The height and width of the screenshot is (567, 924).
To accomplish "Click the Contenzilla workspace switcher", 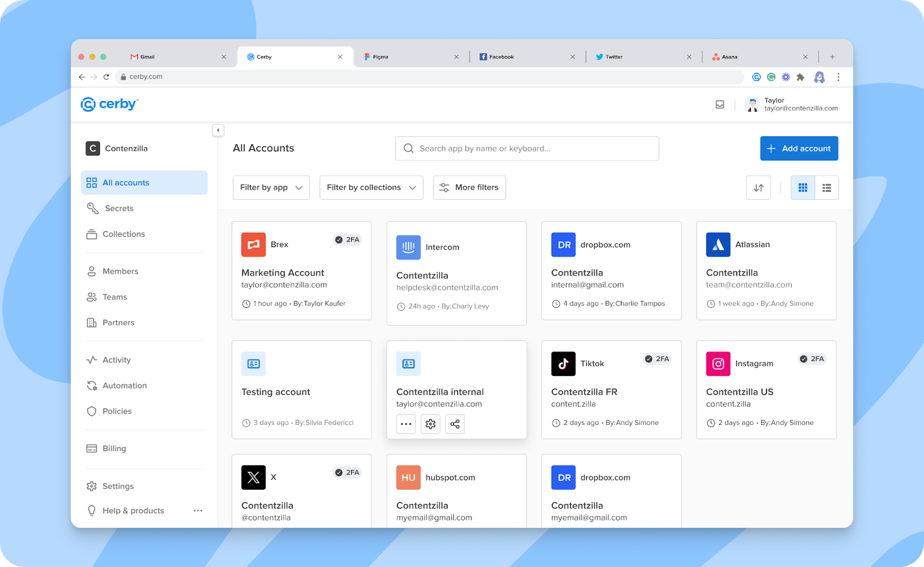I will pos(117,148).
